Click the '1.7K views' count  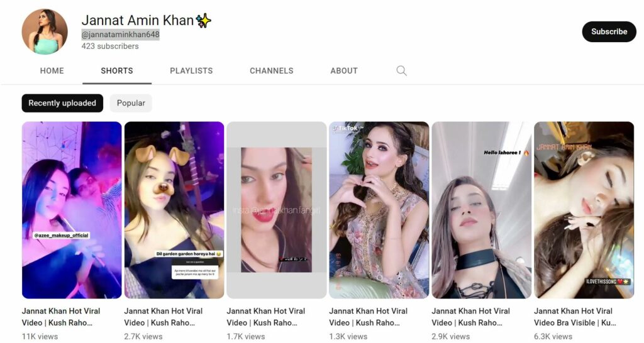246,337
